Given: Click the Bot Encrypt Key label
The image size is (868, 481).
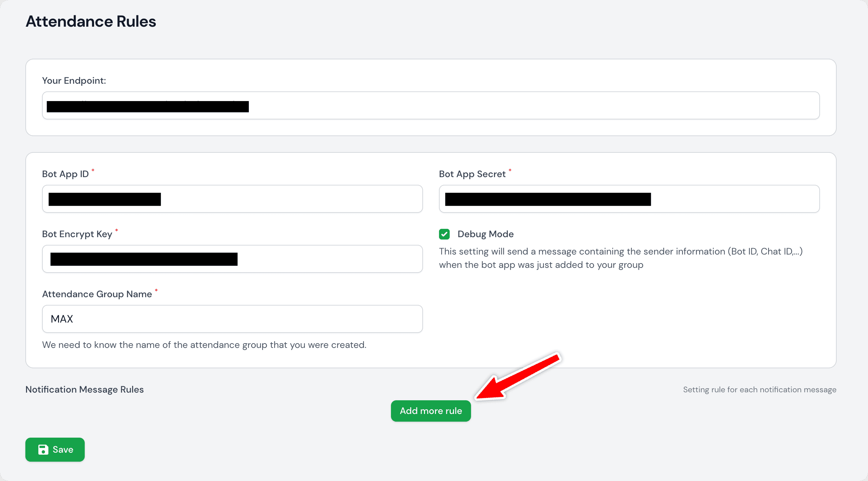Looking at the screenshot, I should (x=77, y=234).
